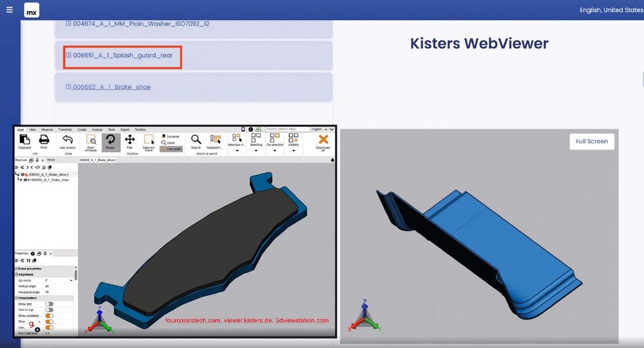Activate the Selection frame tool

(149, 142)
